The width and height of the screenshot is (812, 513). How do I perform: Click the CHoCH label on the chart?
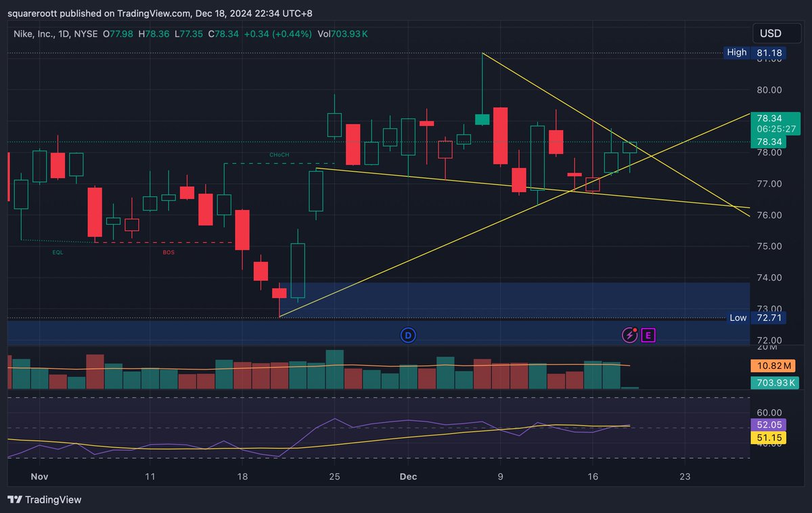coord(279,154)
